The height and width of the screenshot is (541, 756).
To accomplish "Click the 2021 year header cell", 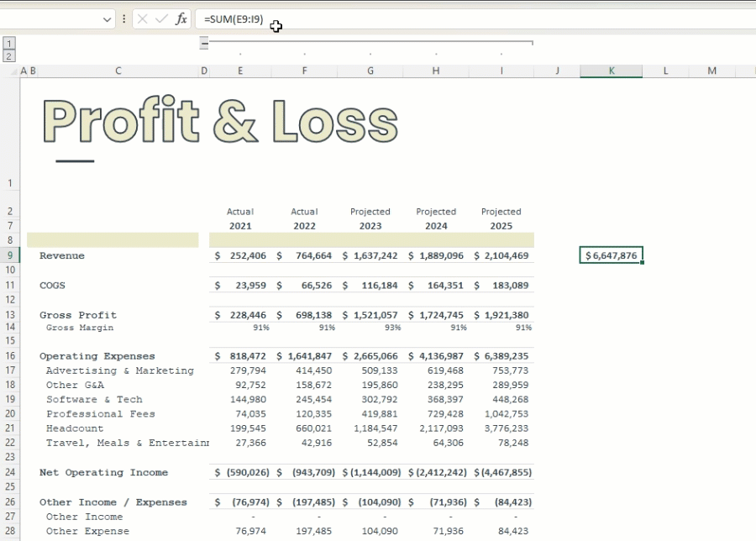I will coord(240,226).
